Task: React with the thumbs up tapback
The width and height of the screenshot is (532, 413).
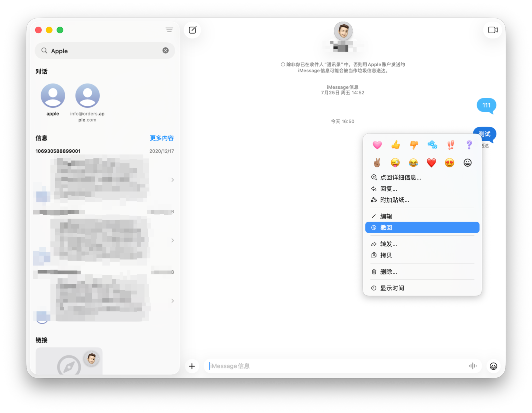Action: click(395, 145)
